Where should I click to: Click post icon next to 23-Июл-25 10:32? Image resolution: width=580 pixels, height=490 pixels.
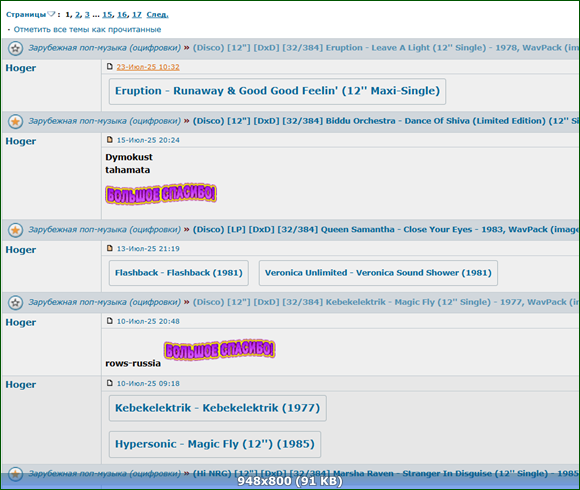click(109, 66)
